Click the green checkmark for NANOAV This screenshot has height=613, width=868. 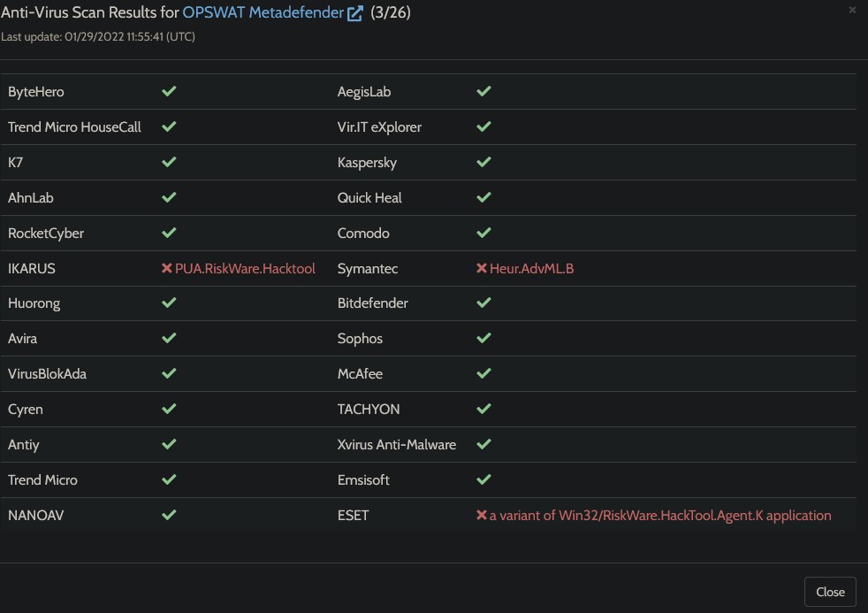click(169, 515)
